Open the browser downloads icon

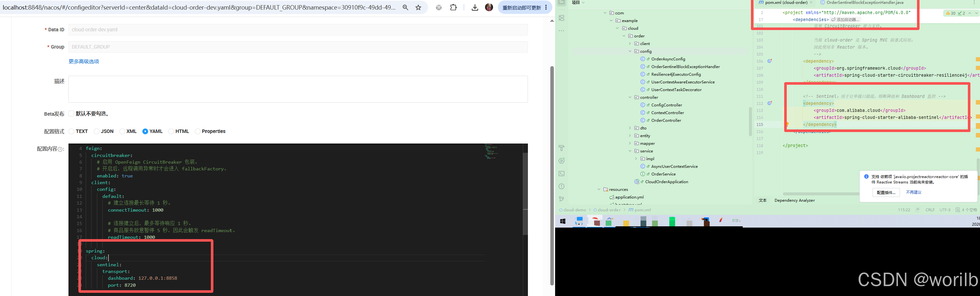click(475, 7)
